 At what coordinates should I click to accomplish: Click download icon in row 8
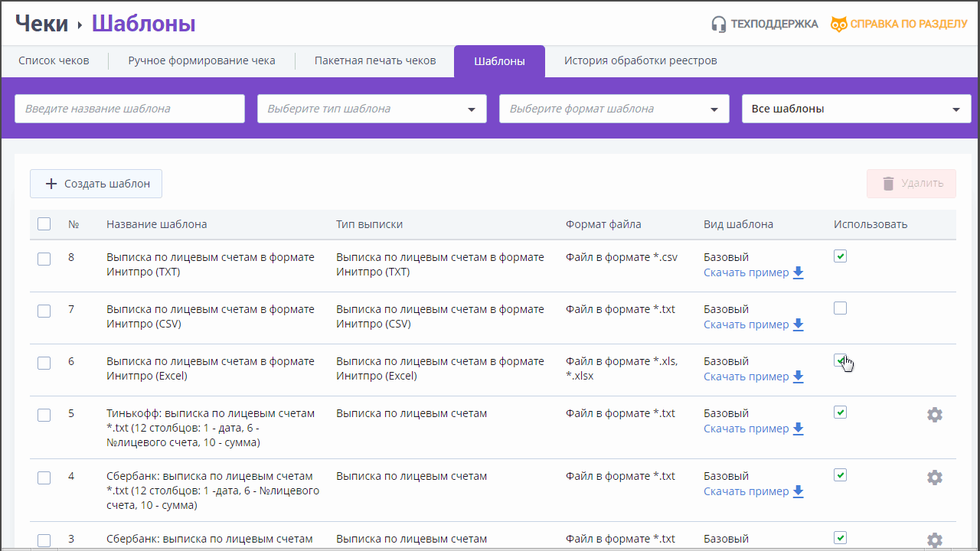click(x=799, y=273)
